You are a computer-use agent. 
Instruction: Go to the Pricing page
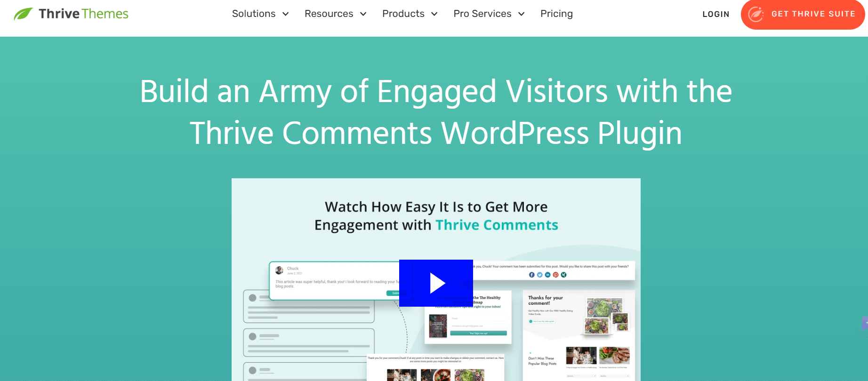coord(556,14)
